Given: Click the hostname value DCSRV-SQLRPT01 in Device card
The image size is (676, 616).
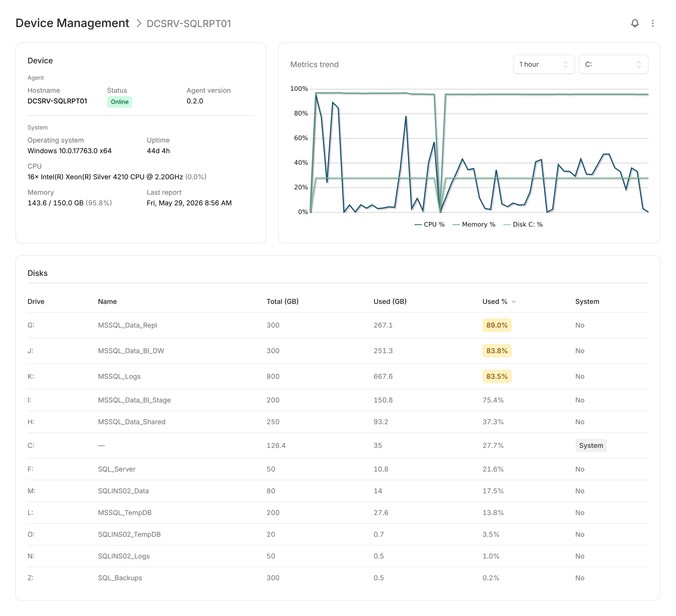Looking at the screenshot, I should point(57,101).
